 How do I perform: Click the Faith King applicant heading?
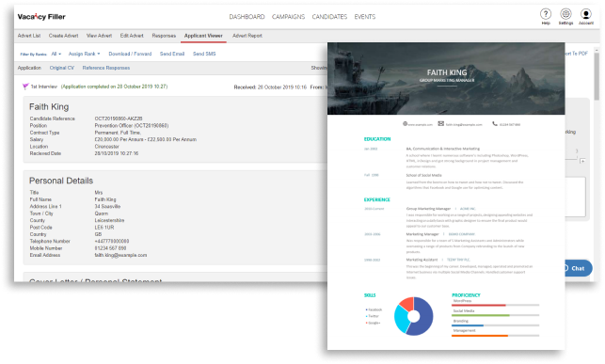coord(49,107)
